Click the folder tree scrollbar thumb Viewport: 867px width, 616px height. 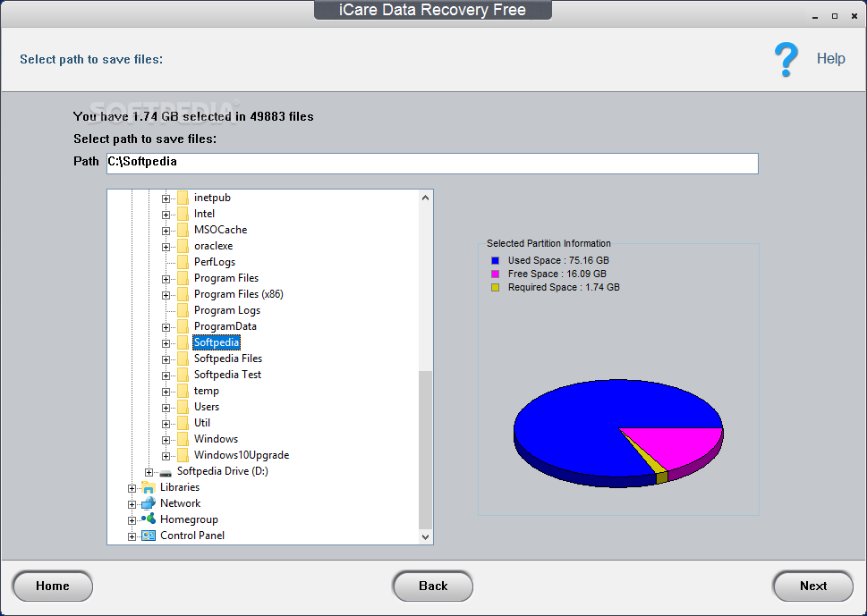tap(425, 450)
